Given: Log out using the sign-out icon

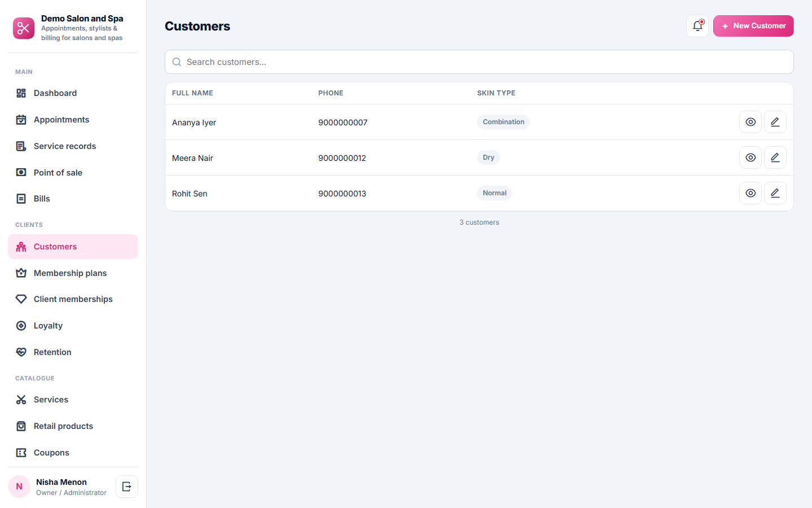Looking at the screenshot, I should tap(127, 487).
